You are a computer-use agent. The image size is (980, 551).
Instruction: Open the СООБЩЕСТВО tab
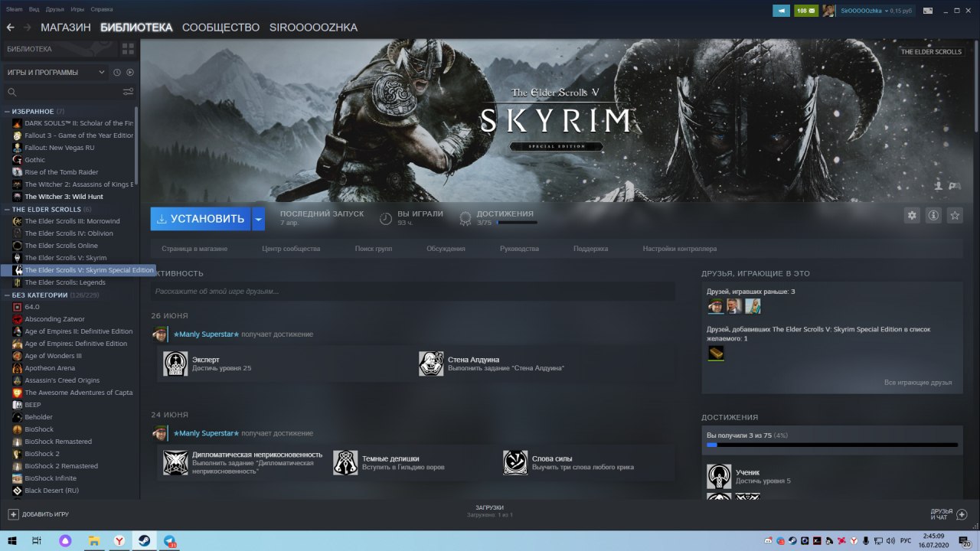[x=221, y=28]
